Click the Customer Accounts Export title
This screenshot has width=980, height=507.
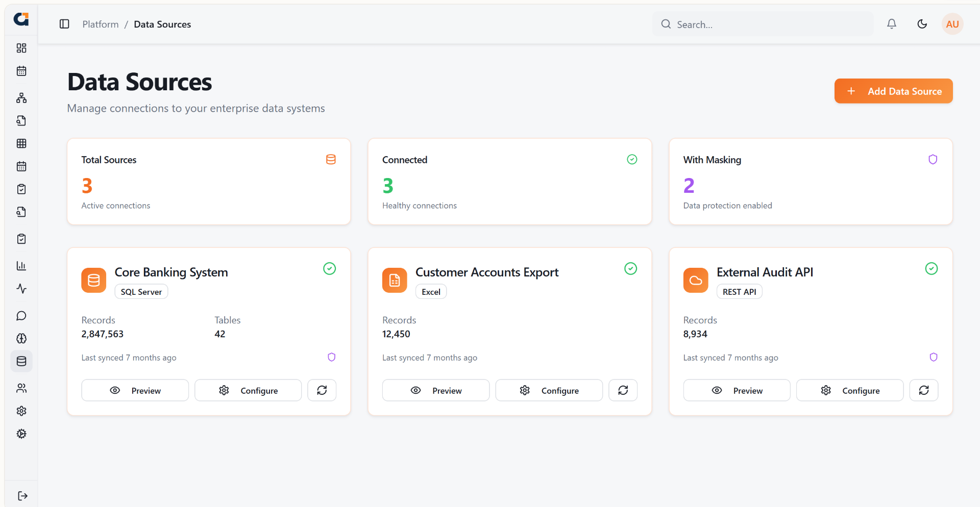(x=487, y=272)
